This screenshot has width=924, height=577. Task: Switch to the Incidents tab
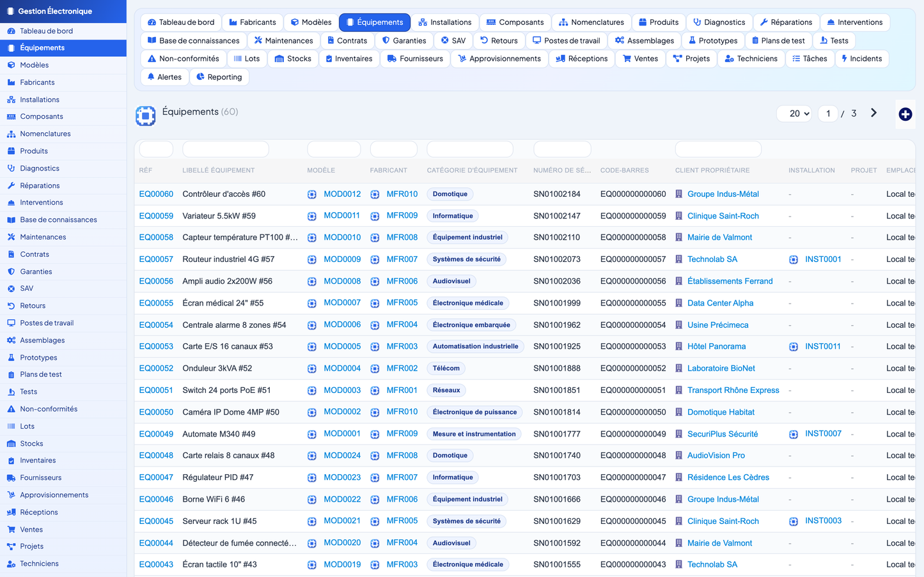click(x=861, y=59)
